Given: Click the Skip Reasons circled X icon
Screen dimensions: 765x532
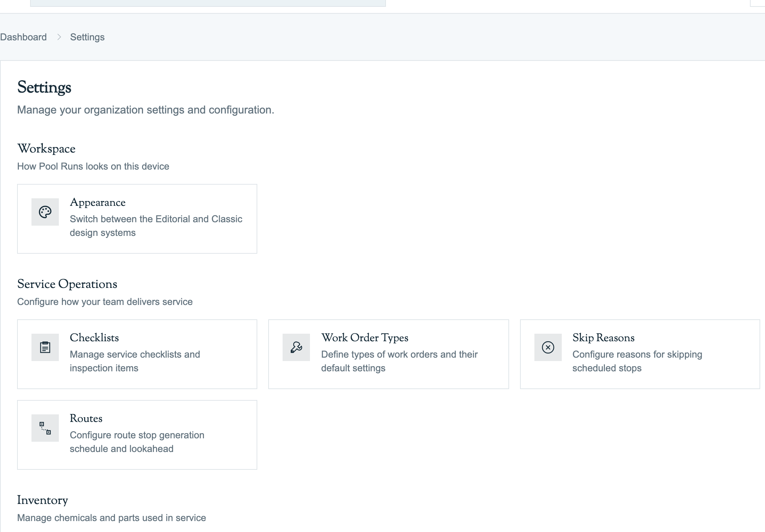Looking at the screenshot, I should [x=548, y=347].
